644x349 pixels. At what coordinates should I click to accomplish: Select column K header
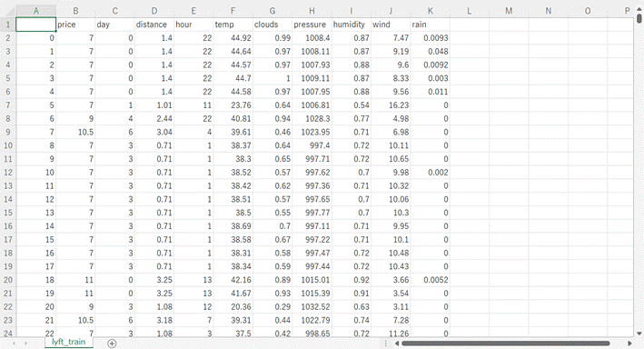click(431, 11)
